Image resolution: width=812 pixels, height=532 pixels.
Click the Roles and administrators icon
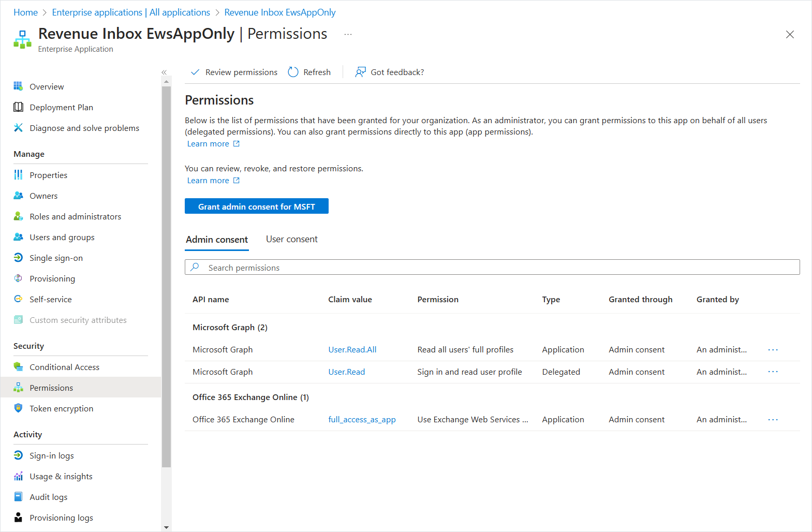click(x=18, y=216)
